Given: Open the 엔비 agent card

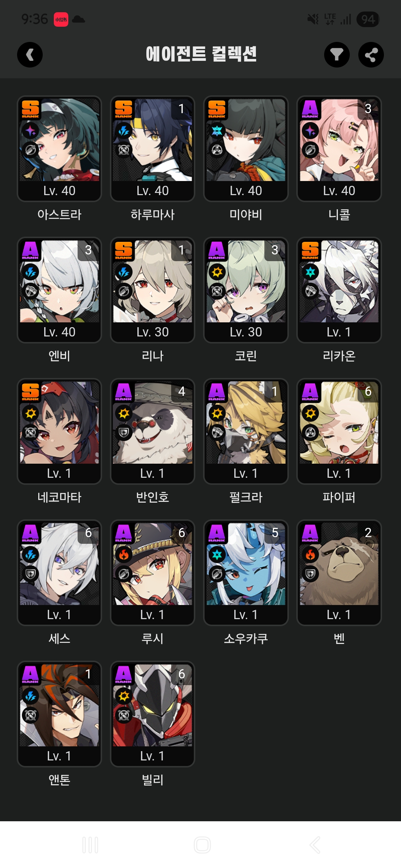Looking at the screenshot, I should [x=59, y=290].
